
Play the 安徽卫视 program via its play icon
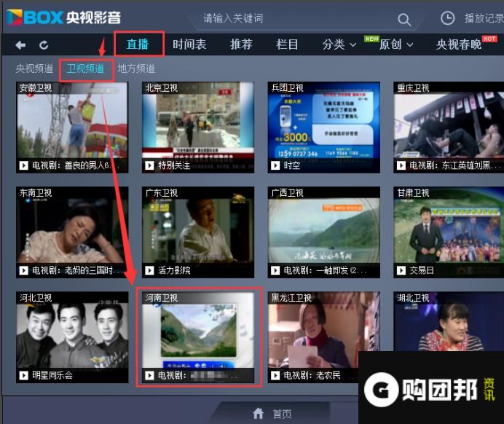pos(23,165)
